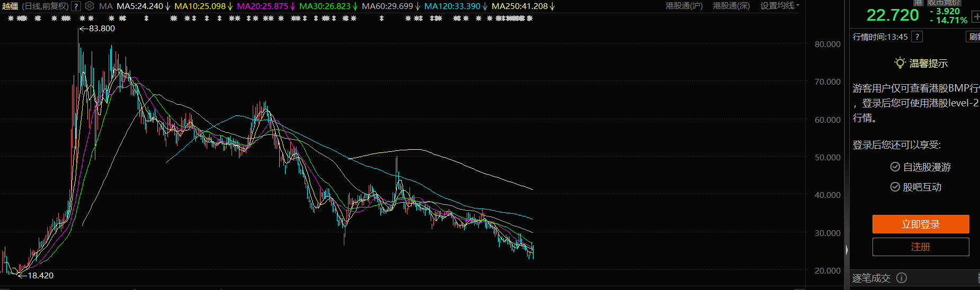
Task: Click the current price 22.720
Action: (x=893, y=15)
